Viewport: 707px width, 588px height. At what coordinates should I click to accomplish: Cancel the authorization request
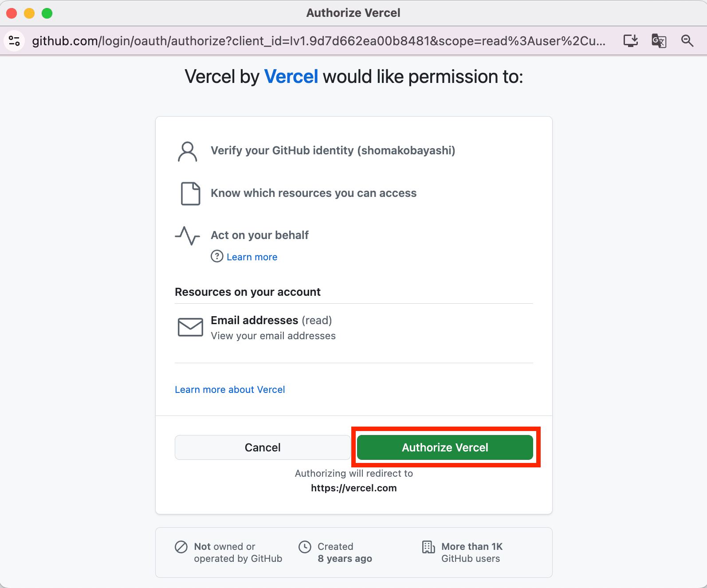[x=263, y=447]
